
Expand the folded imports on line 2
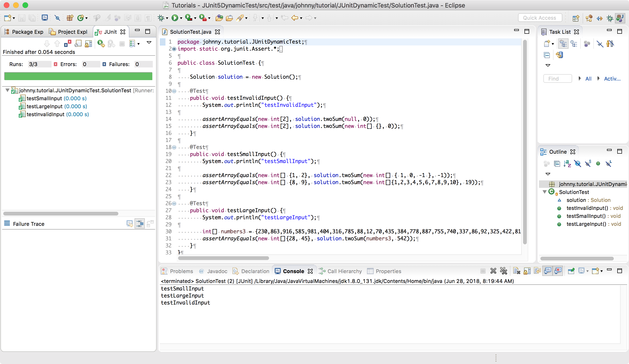174,49
